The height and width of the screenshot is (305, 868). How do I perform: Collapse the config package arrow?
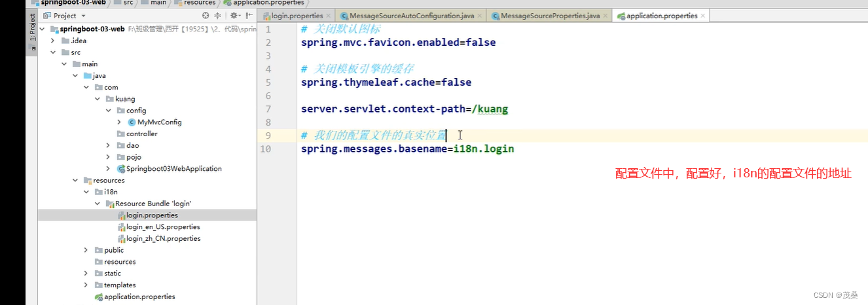point(109,111)
